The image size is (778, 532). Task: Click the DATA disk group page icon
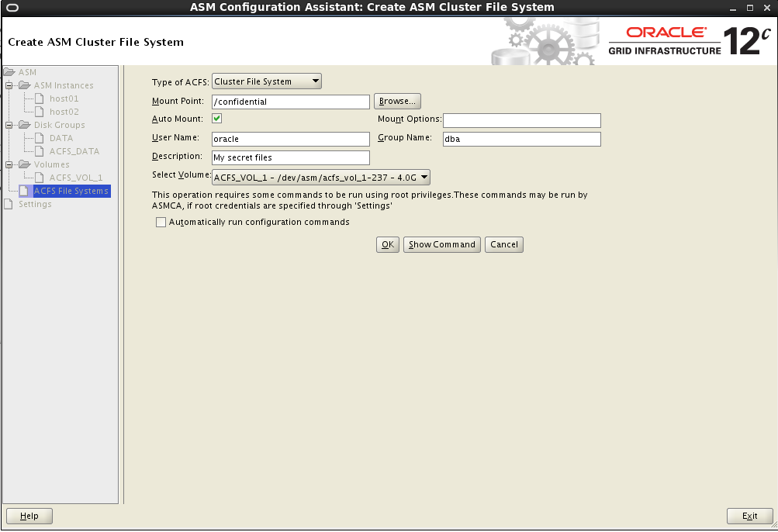coord(40,138)
